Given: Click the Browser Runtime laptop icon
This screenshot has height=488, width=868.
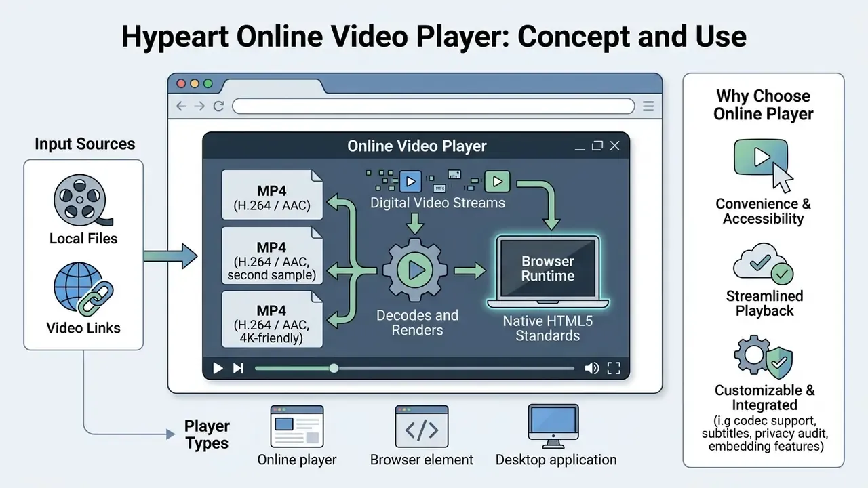Looking at the screenshot, I should coord(548,272).
